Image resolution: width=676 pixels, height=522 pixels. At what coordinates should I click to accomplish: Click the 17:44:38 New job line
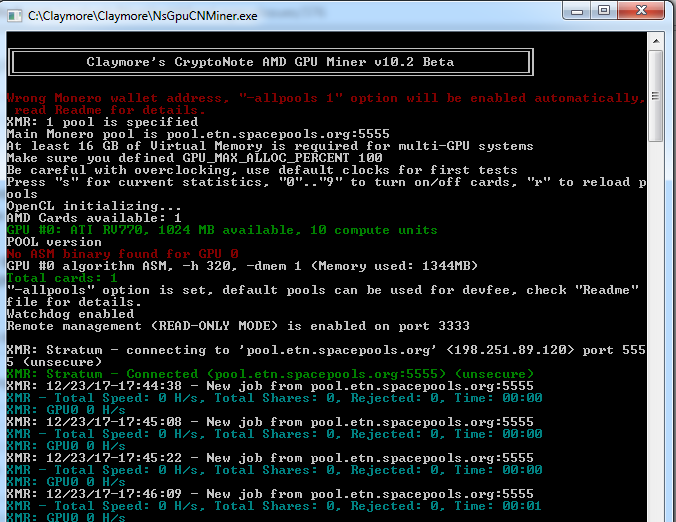pos(270,386)
